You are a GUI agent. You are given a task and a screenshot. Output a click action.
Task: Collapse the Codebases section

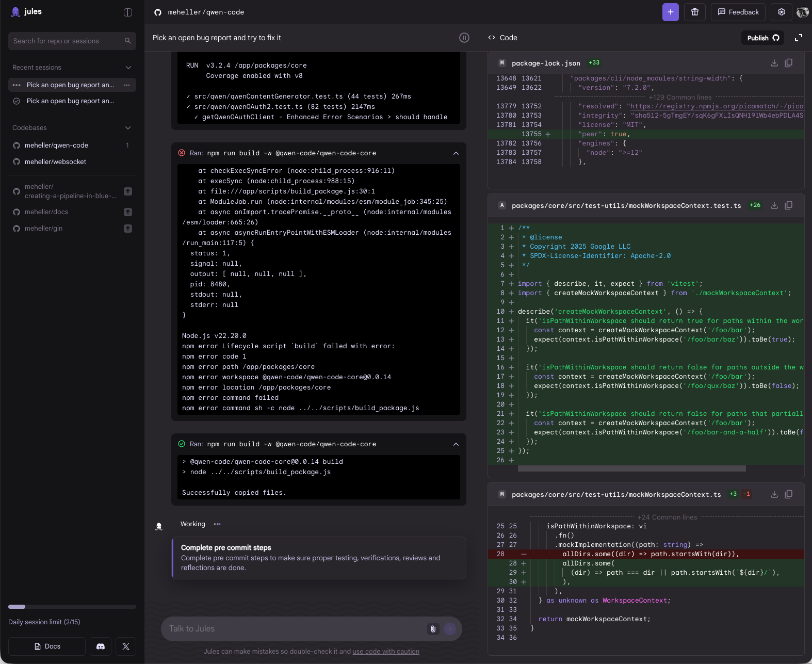[x=128, y=128]
